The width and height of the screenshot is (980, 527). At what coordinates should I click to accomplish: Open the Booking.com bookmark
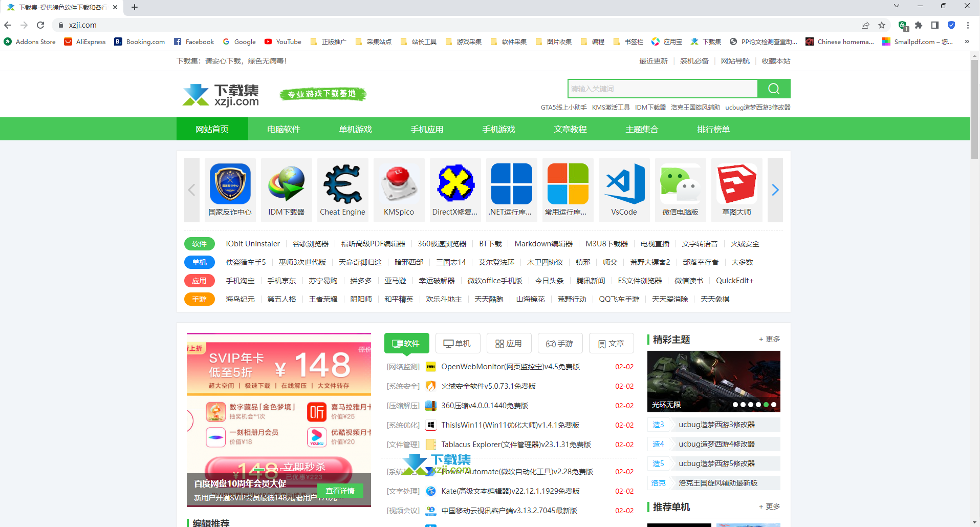point(139,41)
